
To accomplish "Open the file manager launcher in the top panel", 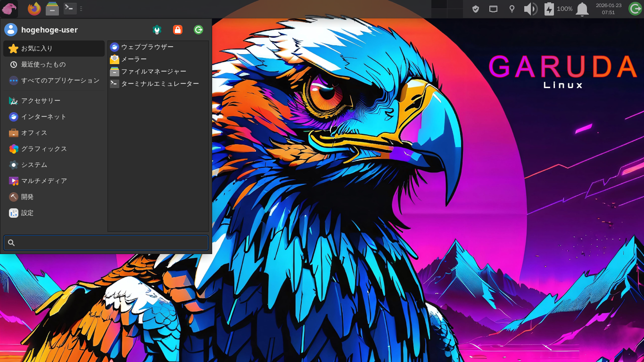I will click(x=52, y=8).
